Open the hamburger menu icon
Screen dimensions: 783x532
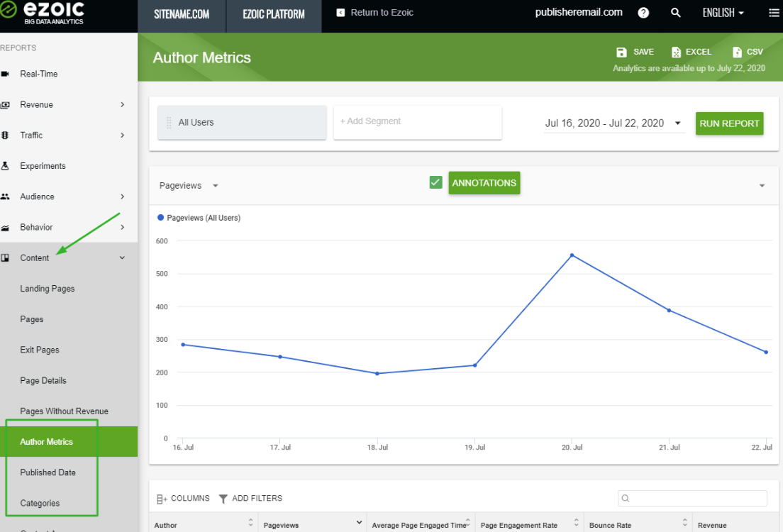[774, 13]
